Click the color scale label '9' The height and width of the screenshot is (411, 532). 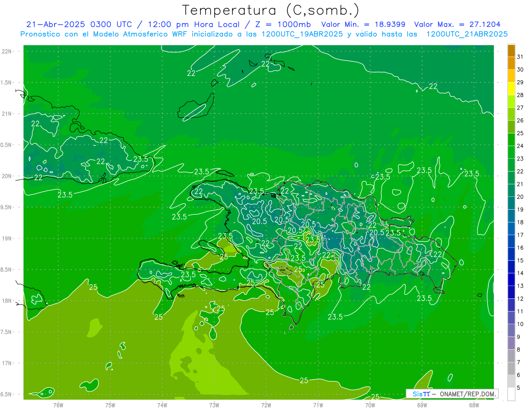[519, 337]
